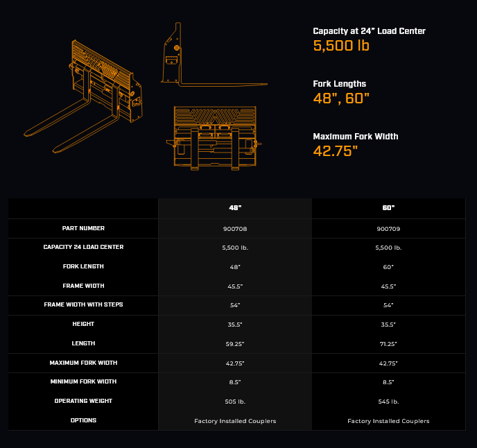Click the 5,500 lb capacity value
The image size is (477, 448).
coord(341,46)
